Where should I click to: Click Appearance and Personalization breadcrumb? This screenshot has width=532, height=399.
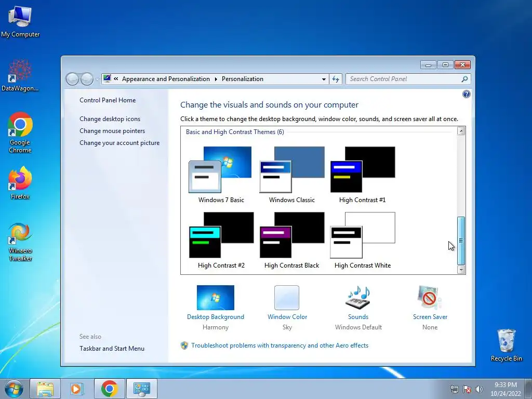pos(166,79)
